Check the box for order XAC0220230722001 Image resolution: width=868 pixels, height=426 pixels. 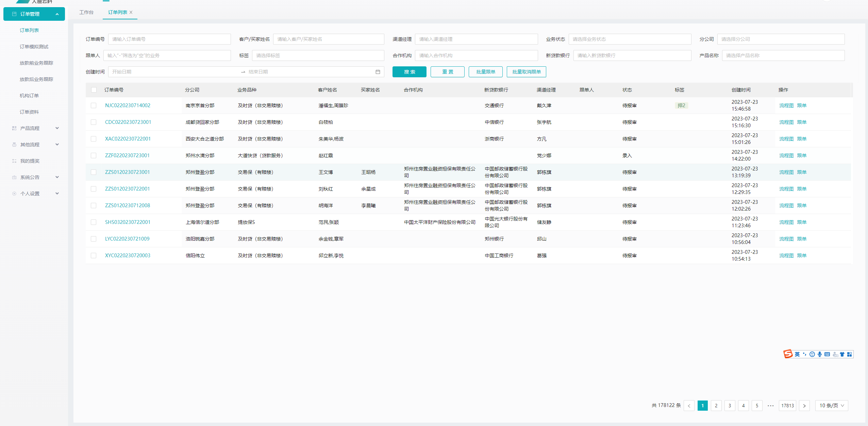coord(94,139)
